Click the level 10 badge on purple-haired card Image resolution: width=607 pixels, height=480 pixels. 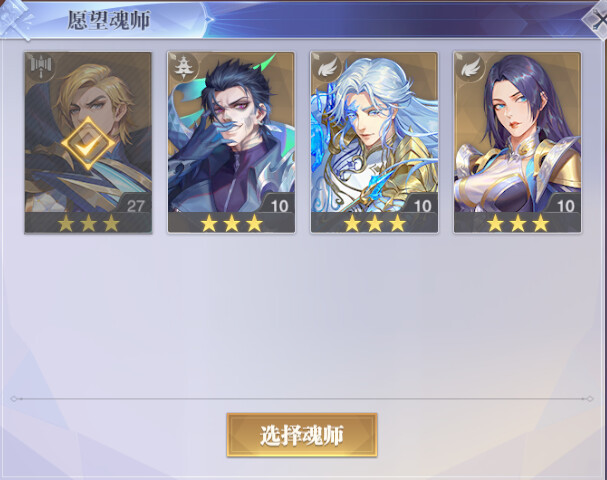564,205
